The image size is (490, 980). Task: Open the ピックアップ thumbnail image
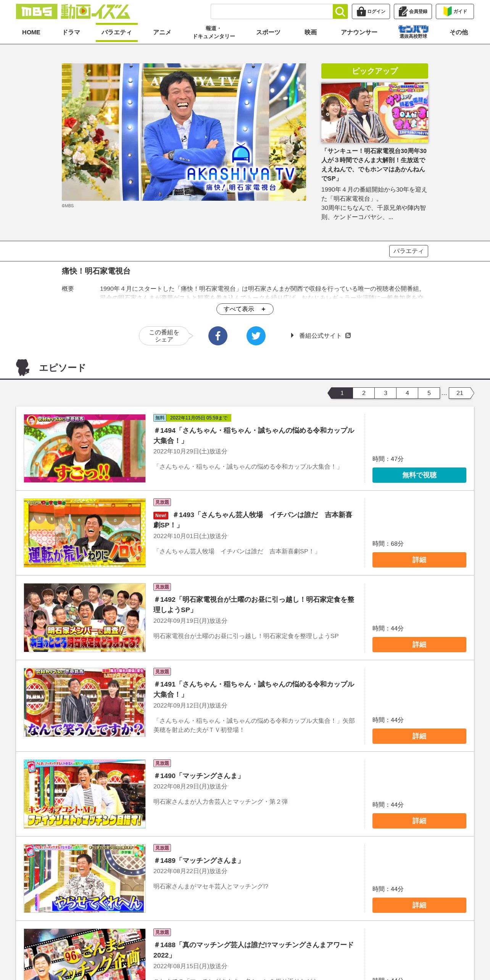click(x=375, y=113)
